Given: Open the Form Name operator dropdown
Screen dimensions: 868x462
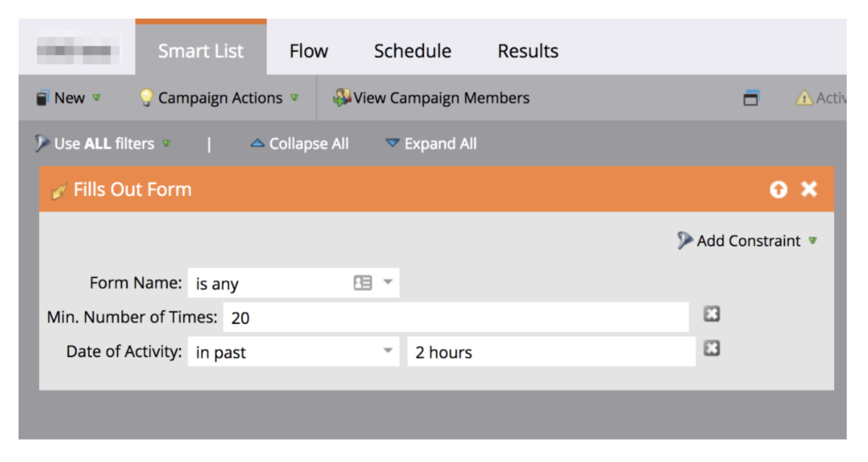Looking at the screenshot, I should click(388, 283).
